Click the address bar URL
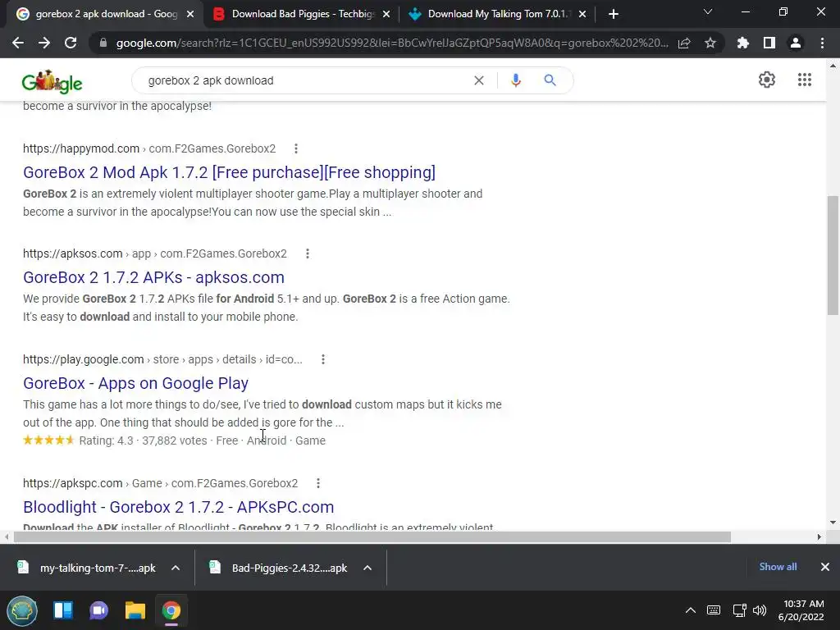This screenshot has height=630, width=840. click(392, 43)
